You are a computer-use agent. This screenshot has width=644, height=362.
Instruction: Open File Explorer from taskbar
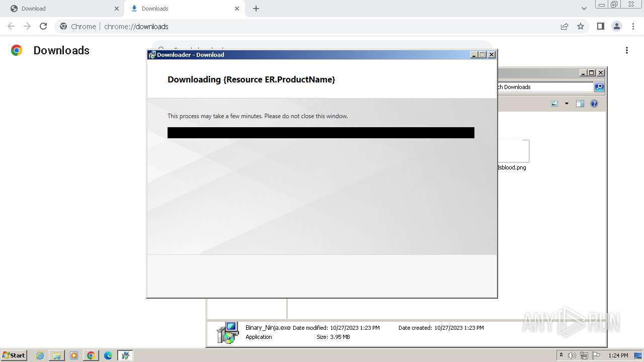coord(57,355)
